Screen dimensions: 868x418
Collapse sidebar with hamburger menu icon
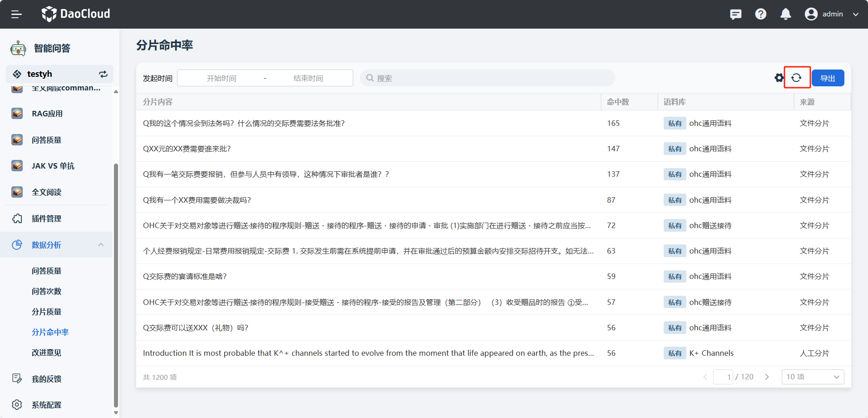tap(16, 14)
